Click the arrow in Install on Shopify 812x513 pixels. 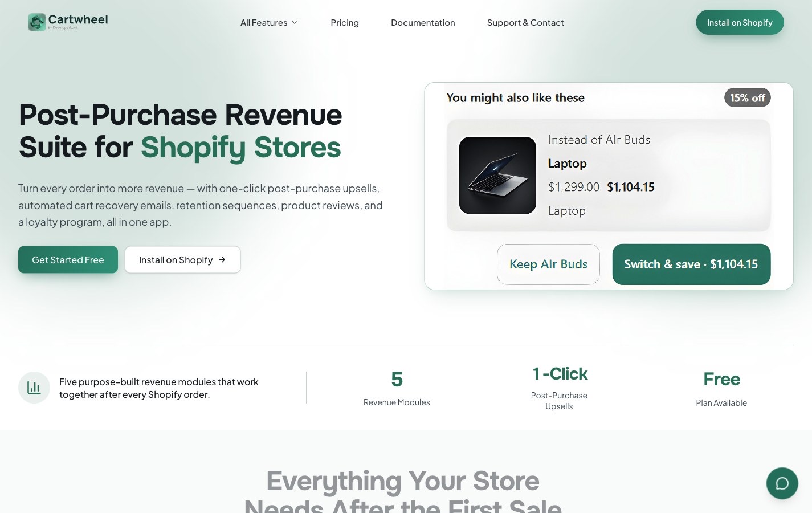pos(222,259)
